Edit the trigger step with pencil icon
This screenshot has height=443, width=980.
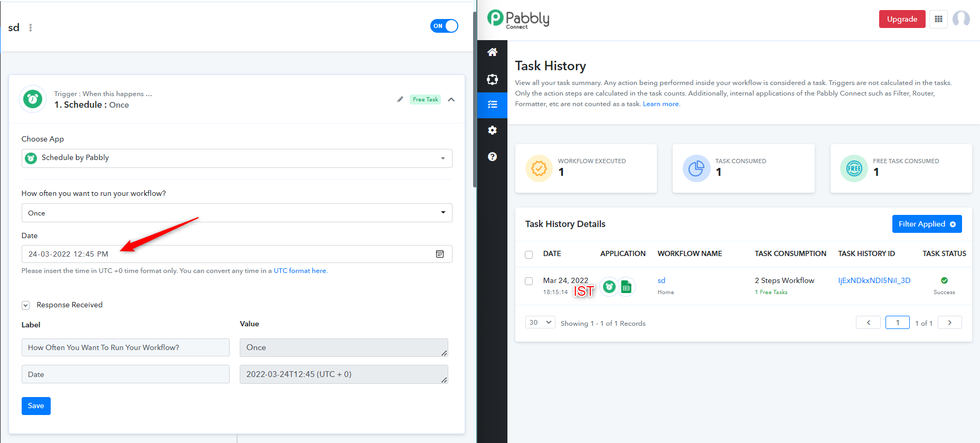(x=400, y=99)
